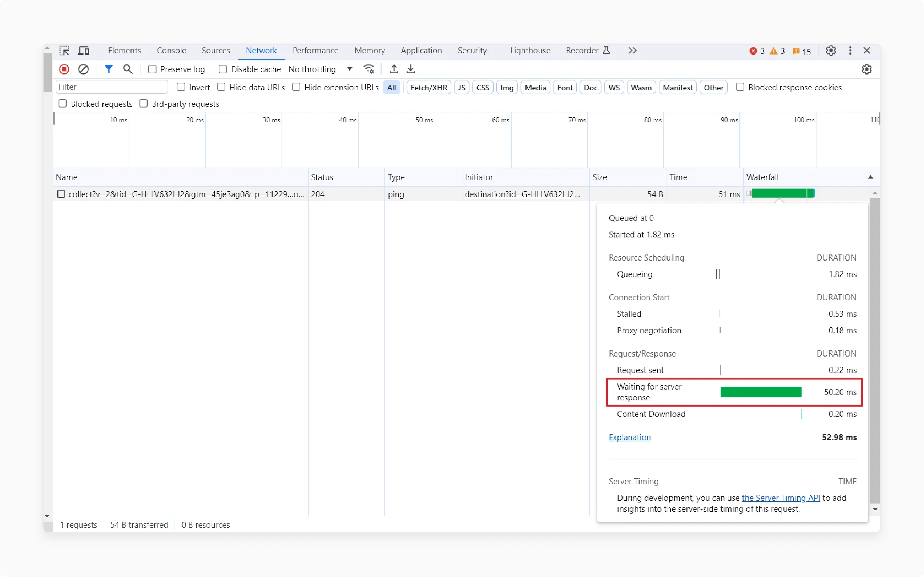
Task: Check Hide extension URLs
Action: pyautogui.click(x=296, y=87)
